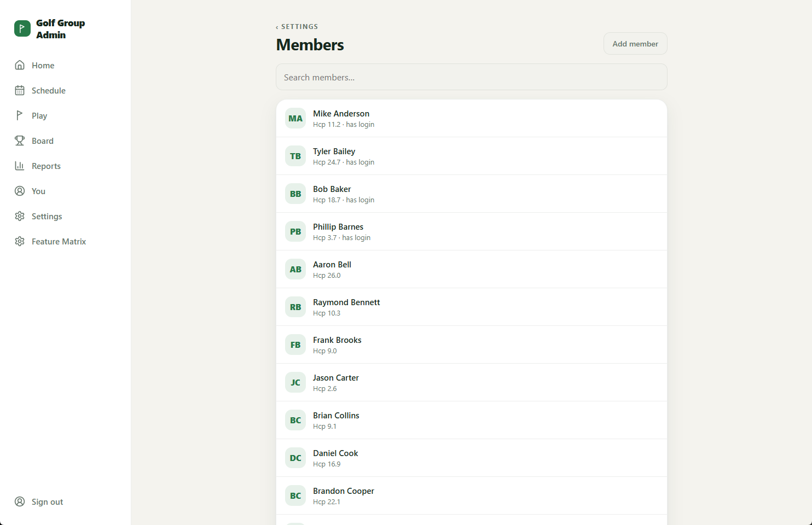Click the Reports bar chart icon
This screenshot has height=525, width=812.
(20, 166)
